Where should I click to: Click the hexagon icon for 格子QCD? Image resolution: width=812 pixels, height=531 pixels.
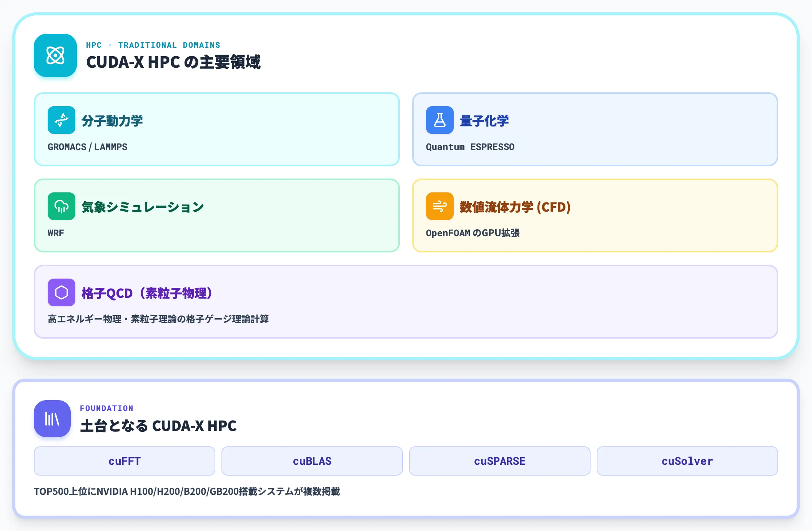point(62,292)
